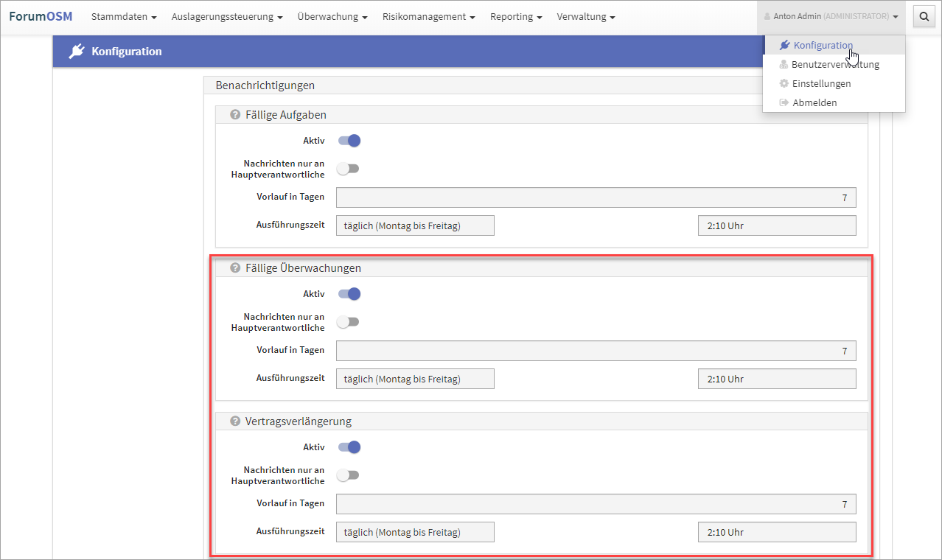
Task: Choose Abmelden to log out
Action: click(814, 103)
